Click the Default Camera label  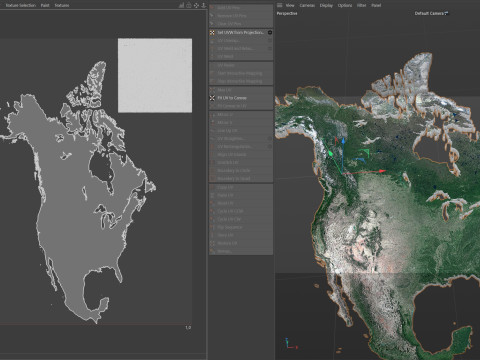click(x=429, y=13)
